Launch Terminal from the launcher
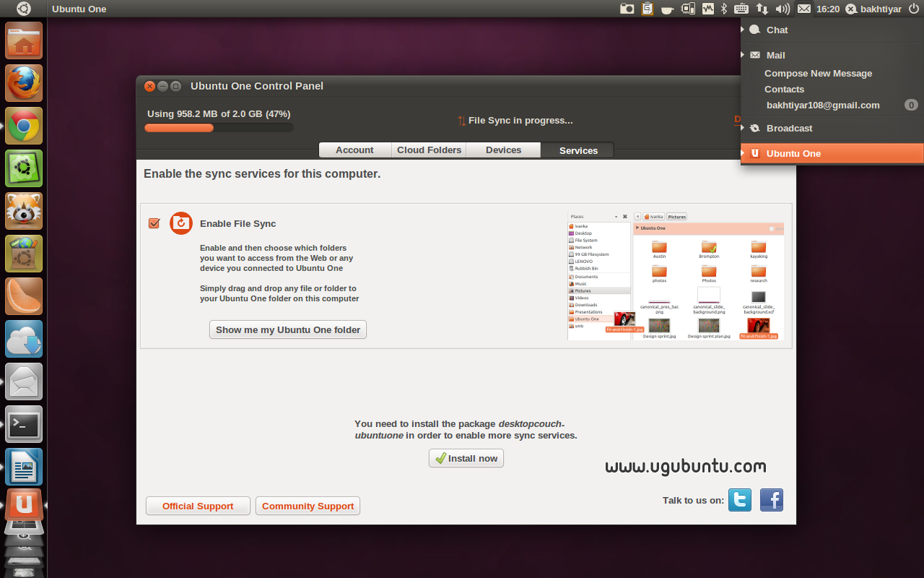Viewport: 924px width, 578px height. coord(24,424)
